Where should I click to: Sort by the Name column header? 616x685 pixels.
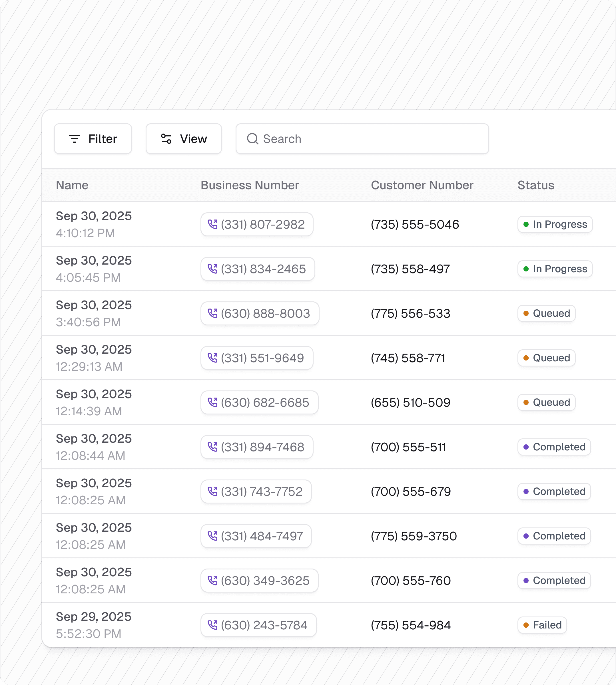pos(72,185)
